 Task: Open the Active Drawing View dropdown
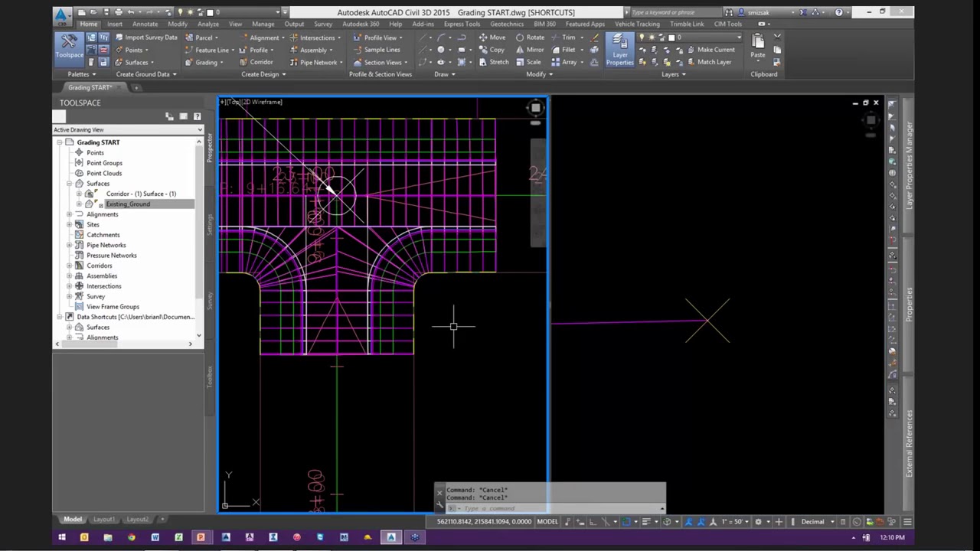click(x=128, y=130)
